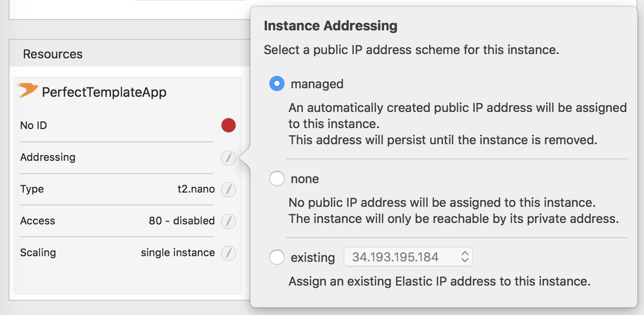Edit the instance Type t2.nano
Viewport: 644px width, 315px height.
[x=229, y=189]
